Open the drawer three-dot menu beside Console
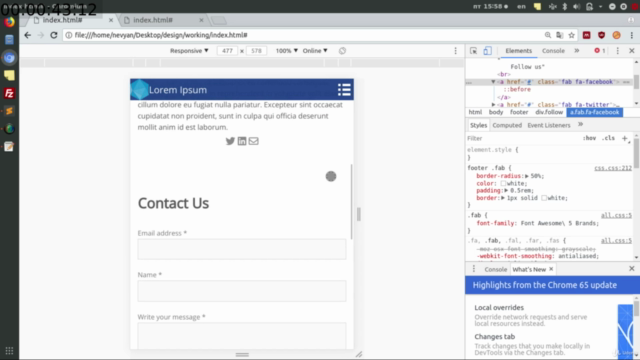Viewport: 640px width, 360px height. coord(473,269)
